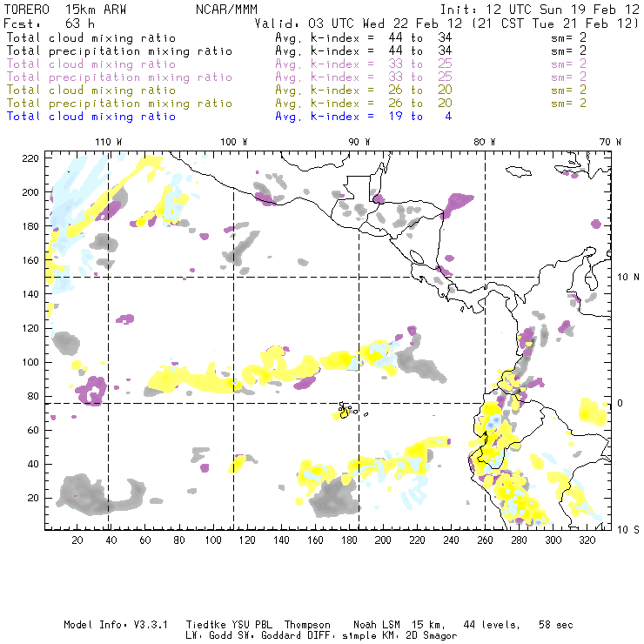Click the 200 tick on the bottom axis

pos(383,540)
